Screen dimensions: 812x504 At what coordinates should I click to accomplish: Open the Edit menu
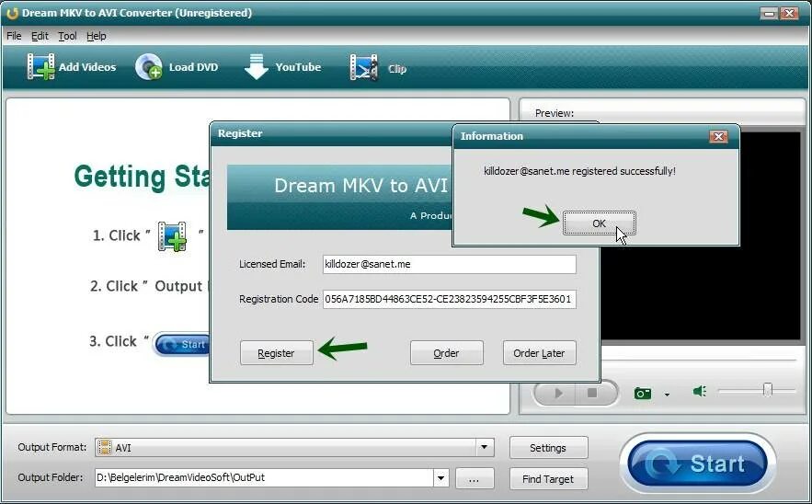(40, 36)
